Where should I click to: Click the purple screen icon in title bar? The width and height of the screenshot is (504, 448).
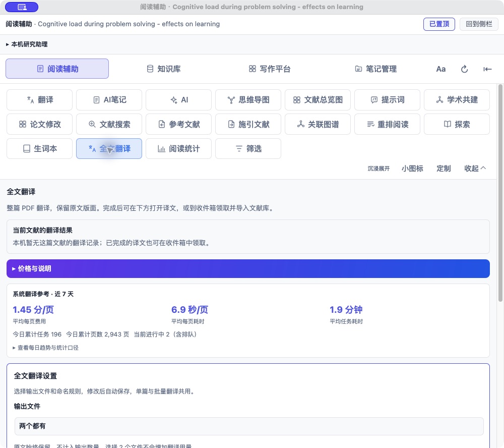(22, 7)
